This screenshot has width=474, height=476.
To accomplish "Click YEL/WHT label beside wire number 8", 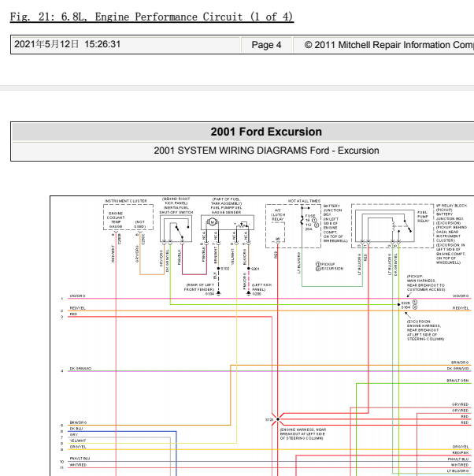I will (78, 441).
